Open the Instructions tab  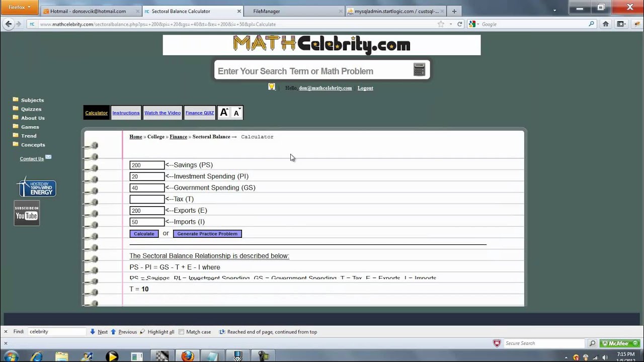[126, 113]
